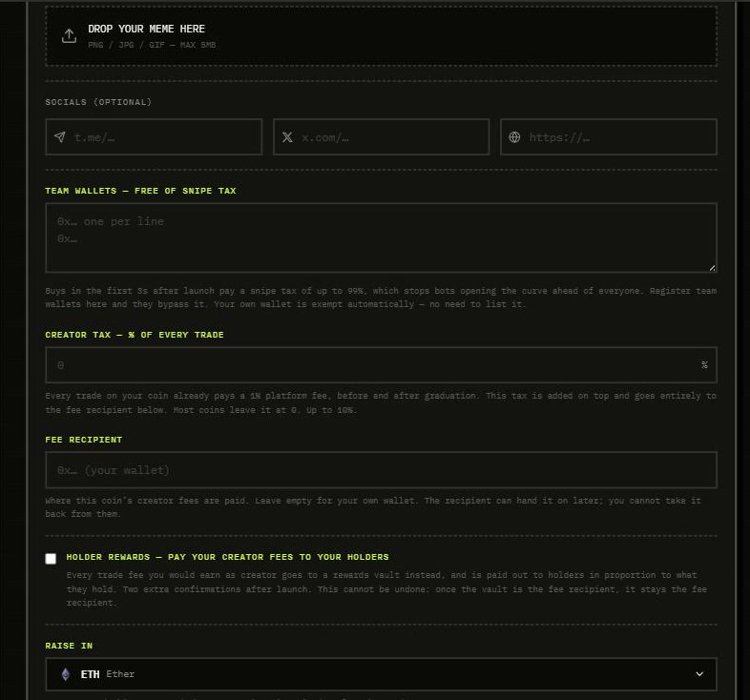Open the ETH Ether raise currency dropdown
This screenshot has width=750, height=700.
coord(382,674)
